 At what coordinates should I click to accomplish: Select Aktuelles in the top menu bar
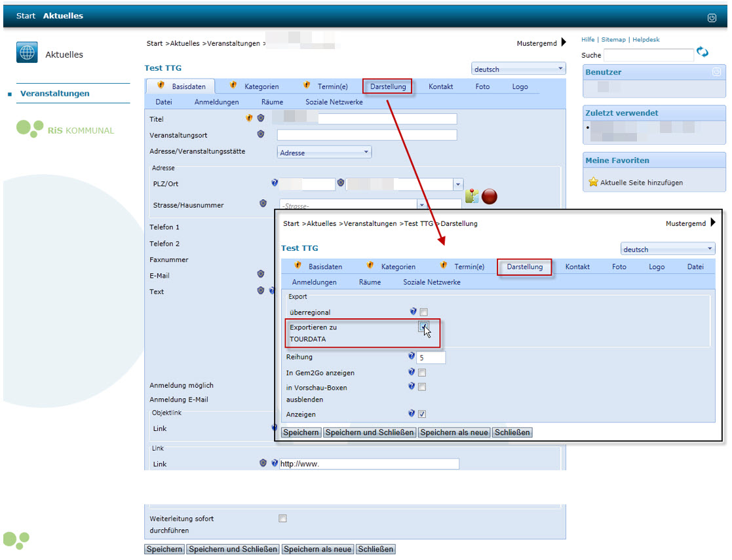pyautogui.click(x=63, y=16)
